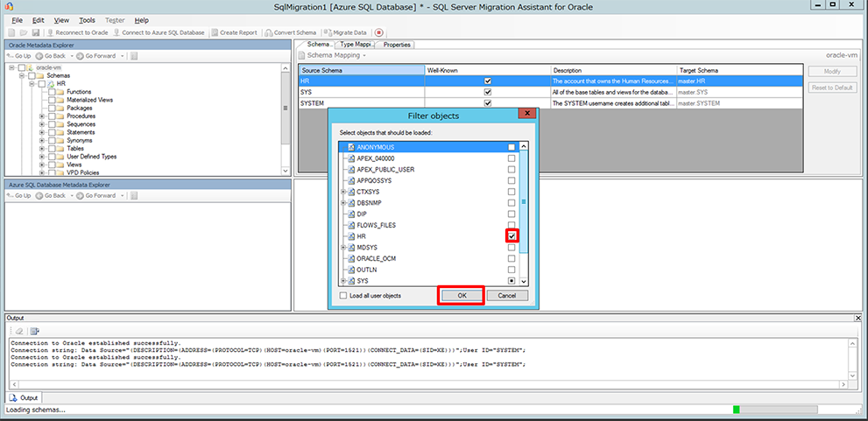Click the HR schema icon in Oracle tree

50,83
